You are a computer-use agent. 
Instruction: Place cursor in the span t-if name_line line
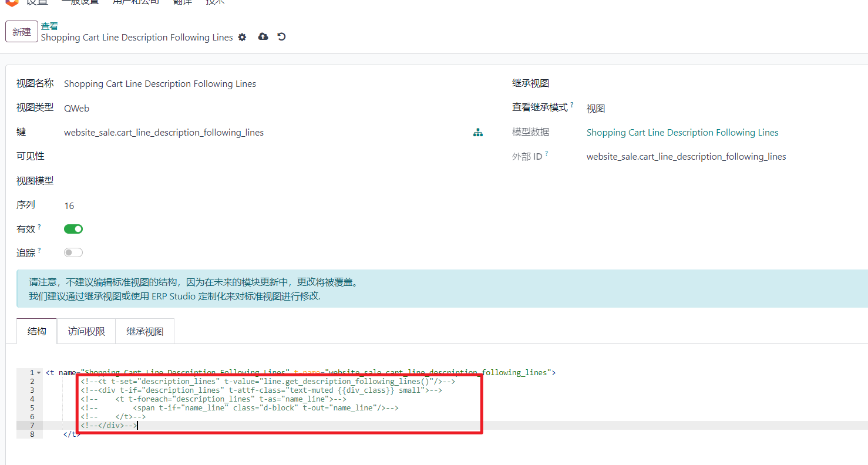point(240,408)
